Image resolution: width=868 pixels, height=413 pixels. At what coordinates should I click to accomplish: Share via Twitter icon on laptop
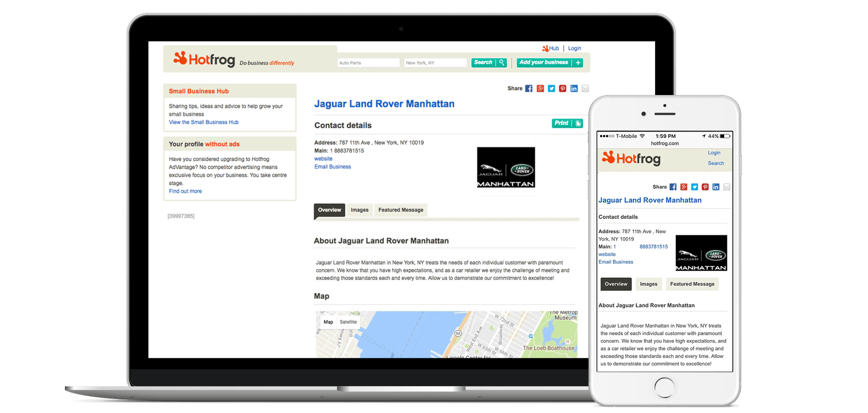point(551,89)
